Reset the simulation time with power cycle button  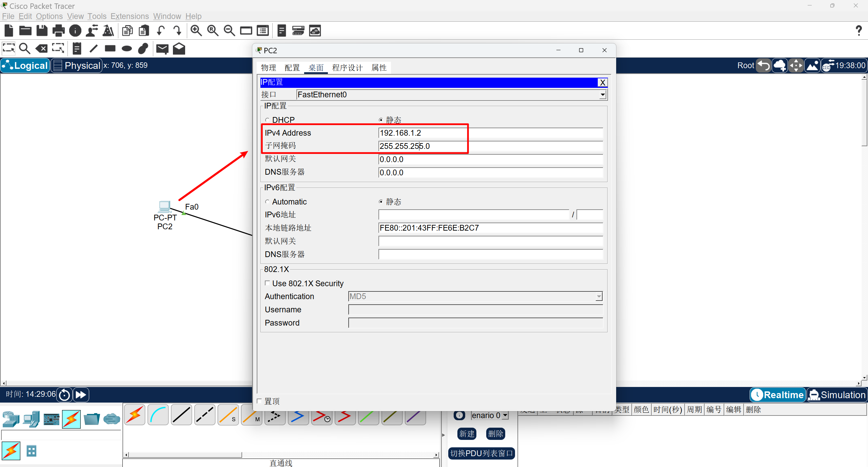[64, 395]
